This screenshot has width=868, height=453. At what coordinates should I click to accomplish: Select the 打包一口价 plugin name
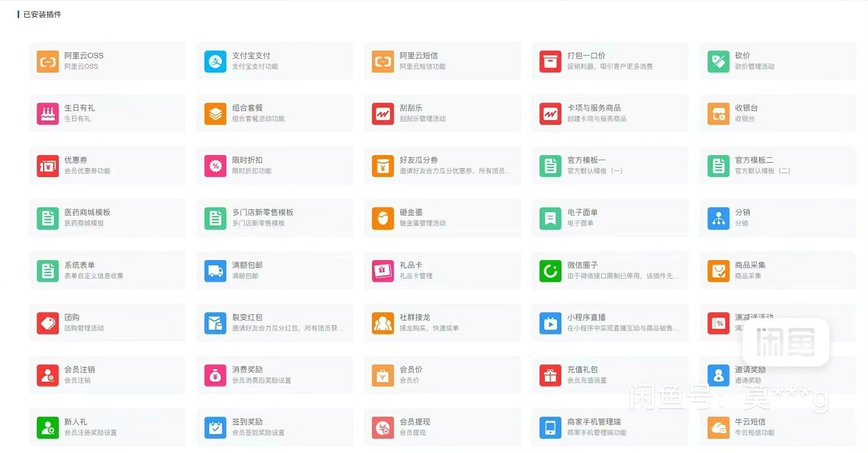tap(587, 56)
